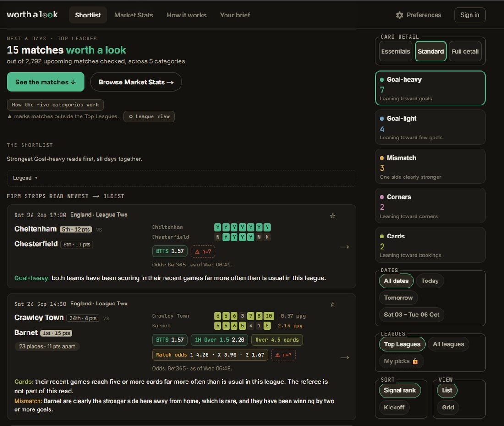504x426 pixels.
Task: Sort by Signal rank
Action: click(x=400, y=390)
